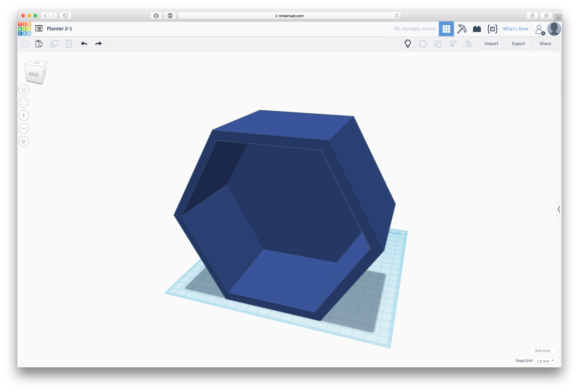Click the AdBlock Plus extension icon
Screen dimensions: 579x392
pyautogui.click(x=170, y=16)
